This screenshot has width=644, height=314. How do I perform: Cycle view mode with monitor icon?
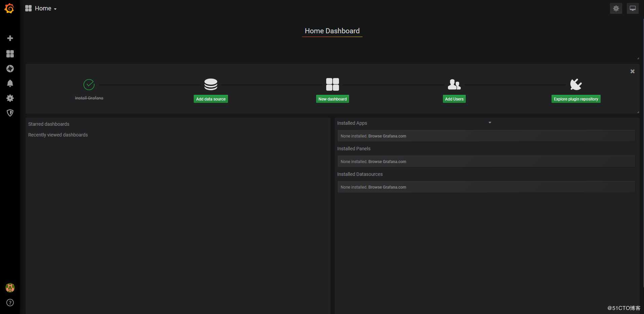pyautogui.click(x=633, y=8)
